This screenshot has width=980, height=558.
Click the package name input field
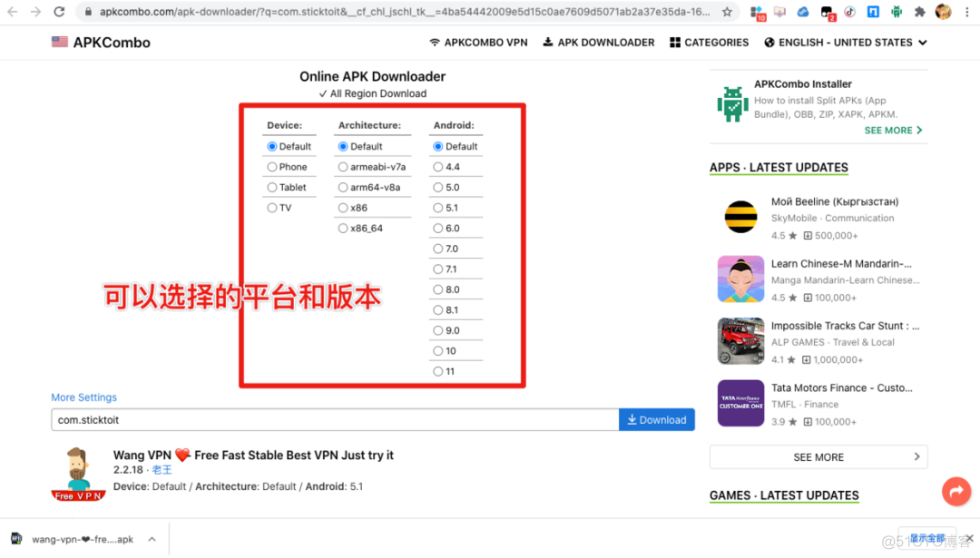335,420
